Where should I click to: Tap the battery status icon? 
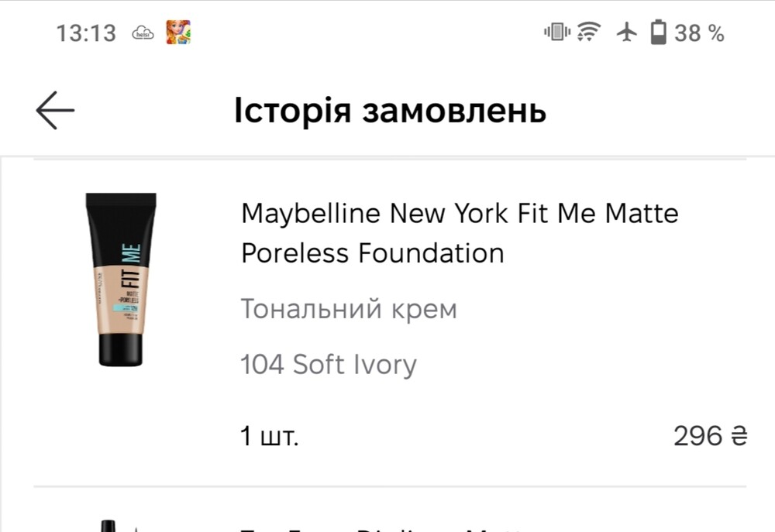pyautogui.click(x=658, y=33)
